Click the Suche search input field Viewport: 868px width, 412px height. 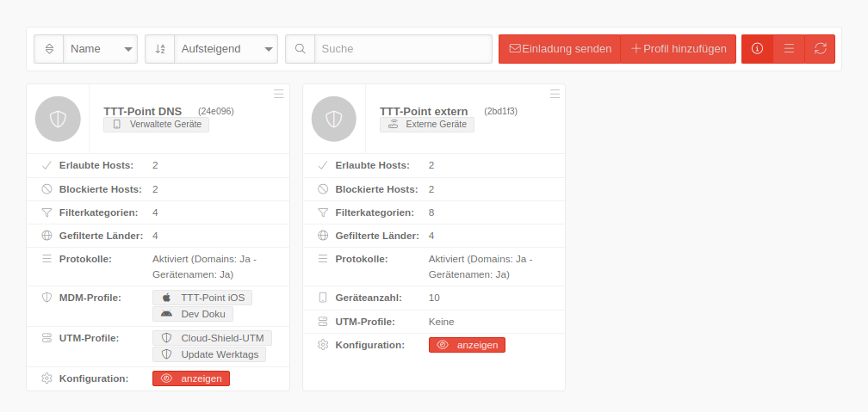(403, 49)
